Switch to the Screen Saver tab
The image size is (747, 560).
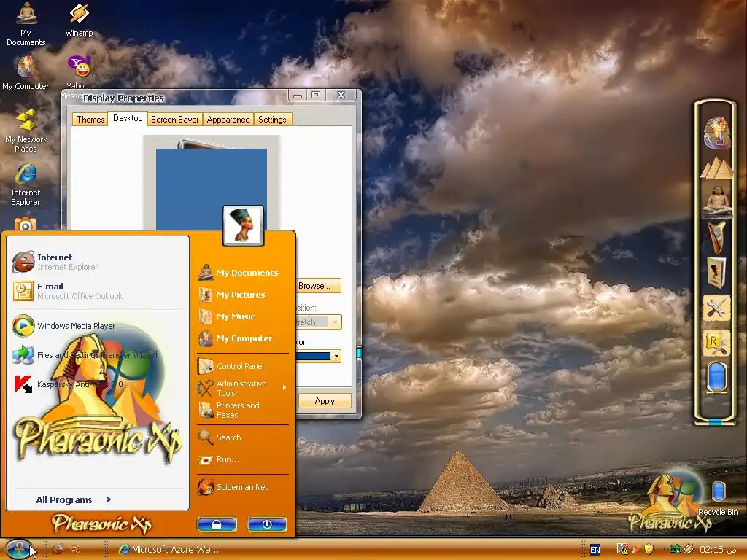[175, 119]
